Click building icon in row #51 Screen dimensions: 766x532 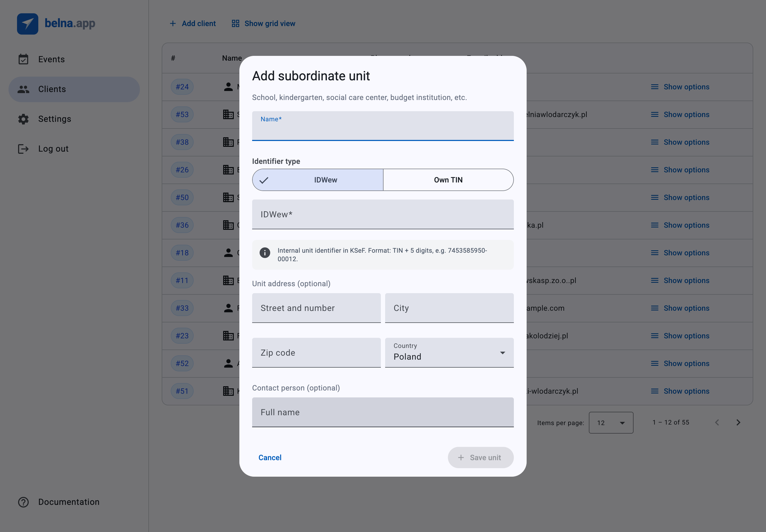(228, 391)
